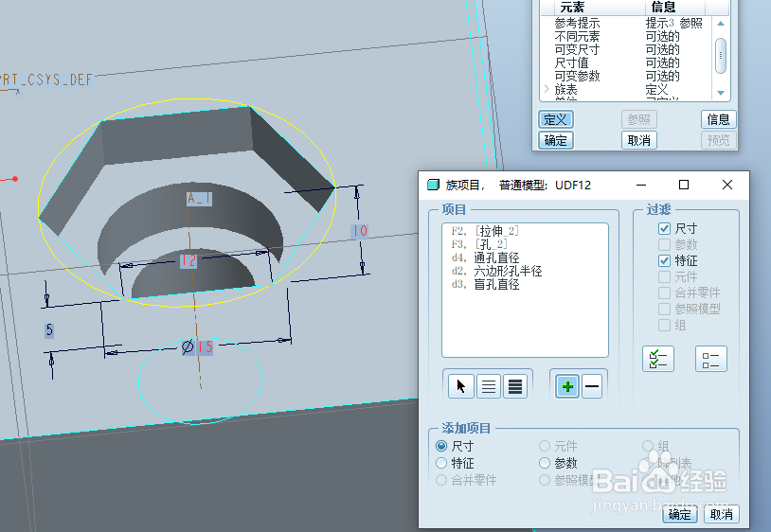Click the uncheck-all filters icon
The image size is (771, 532).
[710, 359]
